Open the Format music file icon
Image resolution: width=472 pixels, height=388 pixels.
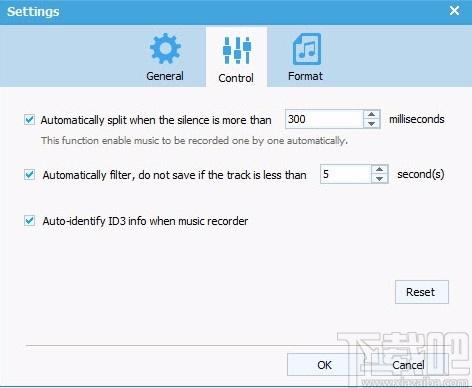[x=307, y=49]
